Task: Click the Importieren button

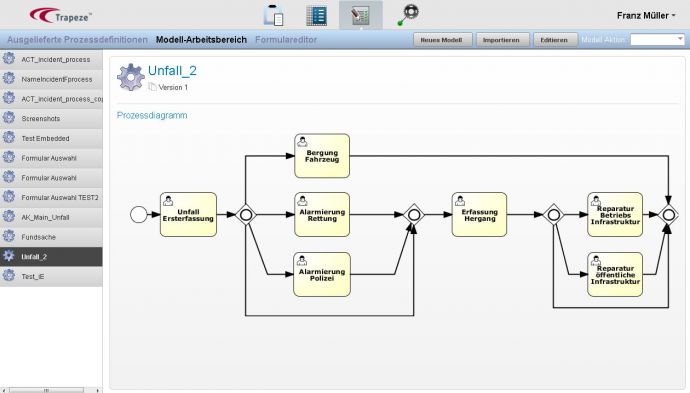Action: pos(501,40)
